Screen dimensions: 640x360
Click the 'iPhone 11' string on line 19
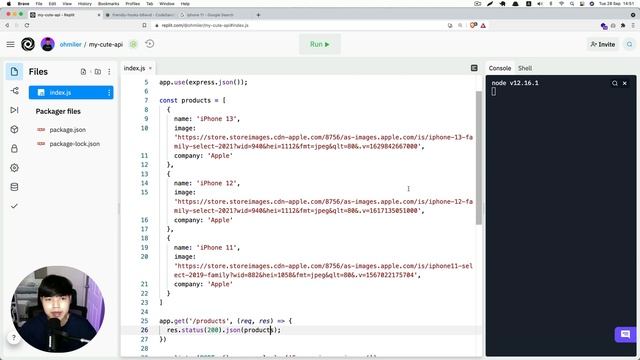coord(216,248)
